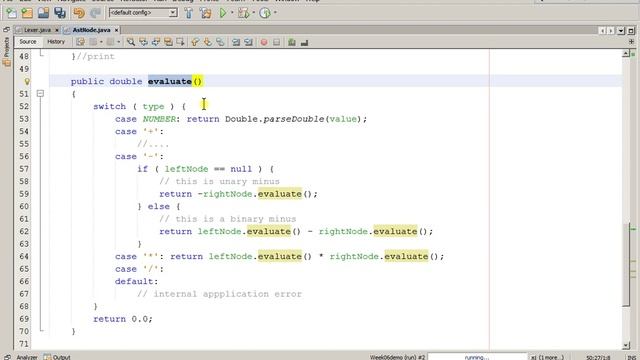
Task: Close the AstNode.java tab
Action: 116,30
